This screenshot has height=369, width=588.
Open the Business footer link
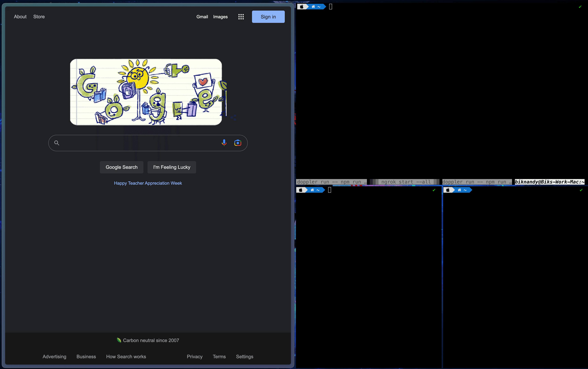(86, 357)
